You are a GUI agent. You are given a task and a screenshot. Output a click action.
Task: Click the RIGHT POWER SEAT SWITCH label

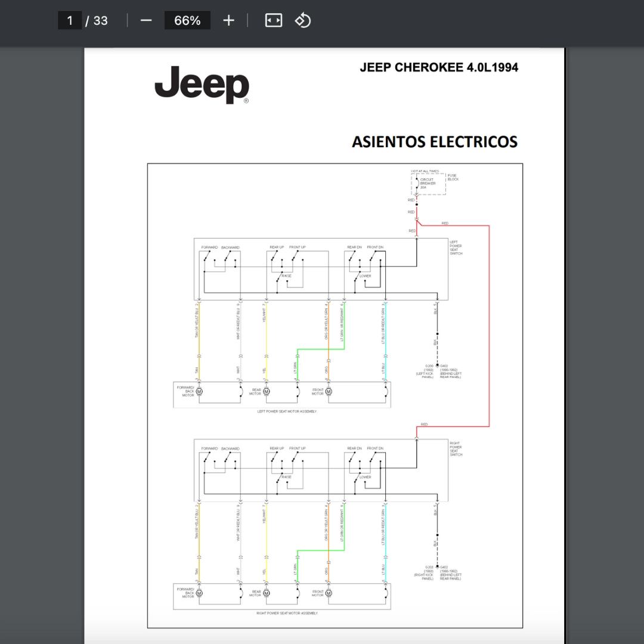point(456,449)
